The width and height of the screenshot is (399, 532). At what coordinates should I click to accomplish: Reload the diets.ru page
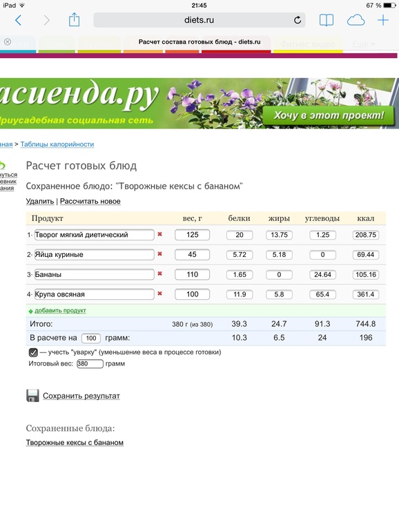point(298,20)
